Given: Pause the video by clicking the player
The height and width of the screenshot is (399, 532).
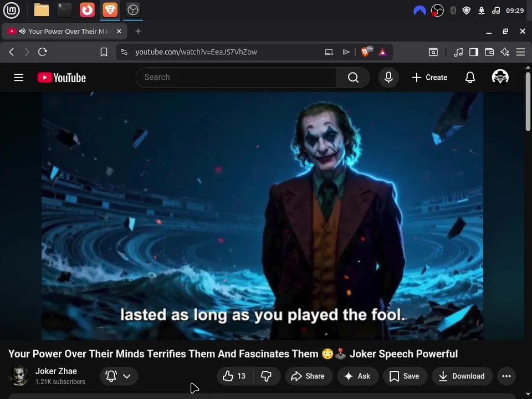Looking at the screenshot, I should pyautogui.click(x=262, y=216).
